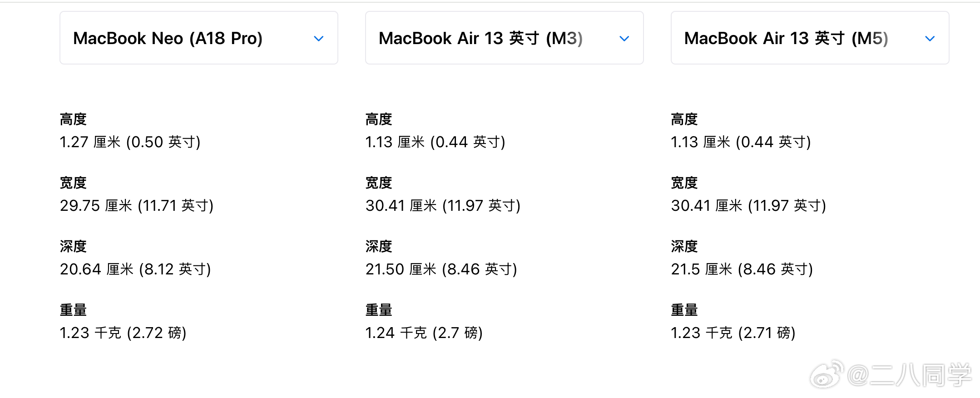Click the 宽度 value 30.41 厘米 in M3 column
The height and width of the screenshot is (398, 980).
(x=443, y=205)
